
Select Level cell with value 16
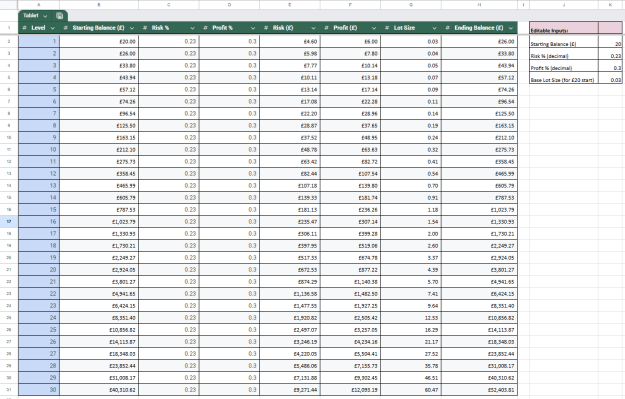click(x=39, y=221)
